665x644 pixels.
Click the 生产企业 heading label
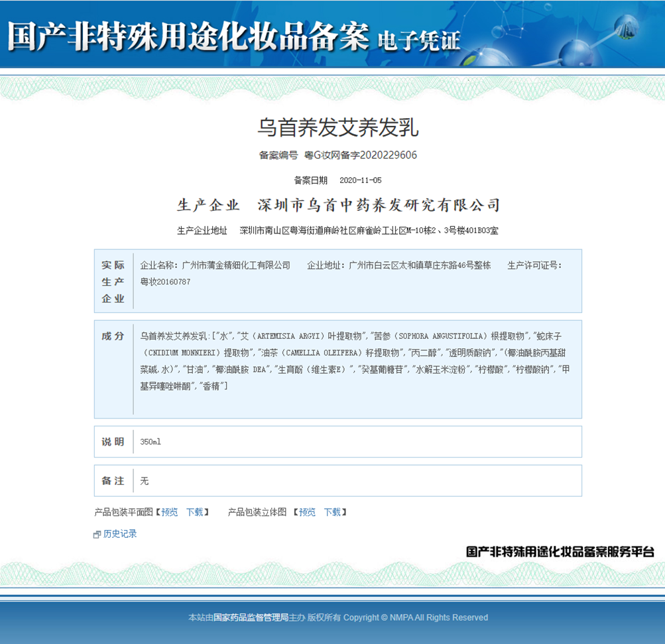click(x=208, y=206)
